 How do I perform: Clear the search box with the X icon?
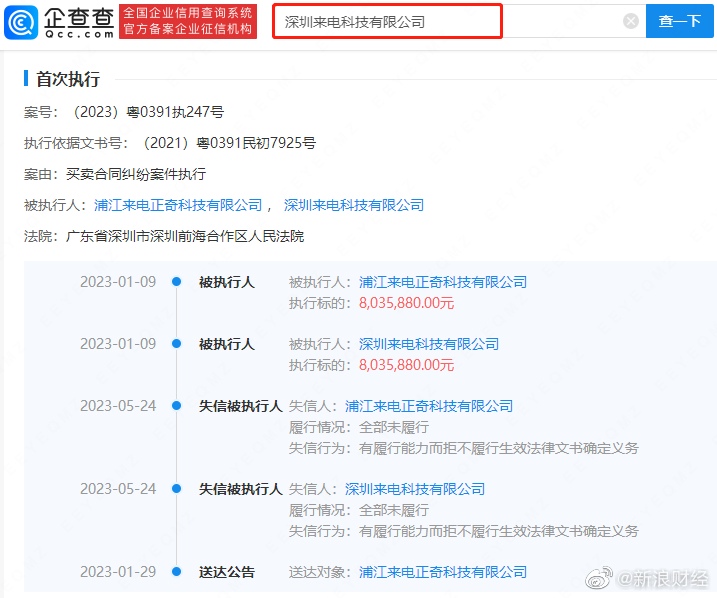click(x=630, y=21)
